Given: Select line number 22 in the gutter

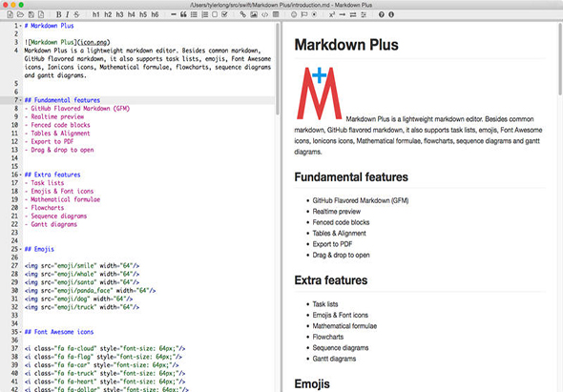Looking at the screenshot, I should pos(14,224).
